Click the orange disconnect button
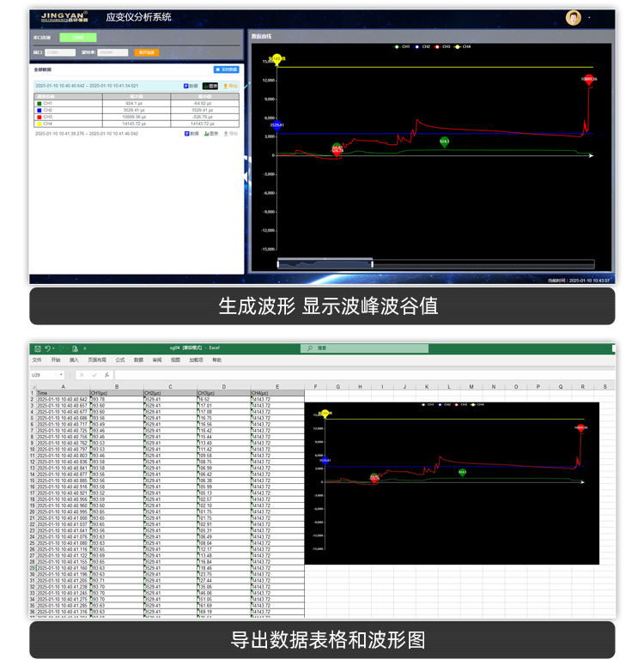The height and width of the screenshot is (671, 644). coord(147,52)
